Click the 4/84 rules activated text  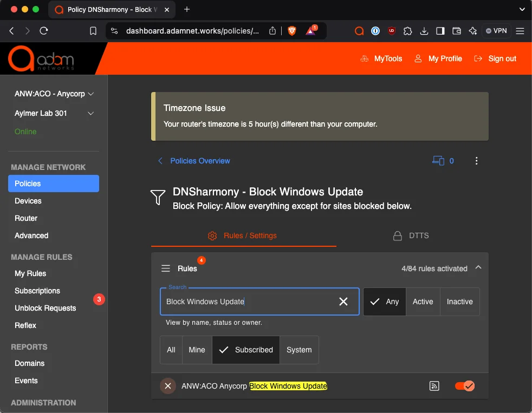coord(434,268)
